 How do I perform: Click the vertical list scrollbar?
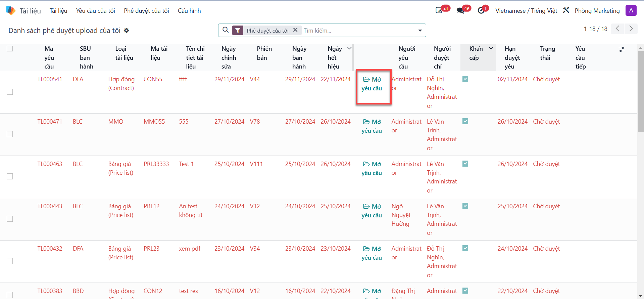(640, 91)
